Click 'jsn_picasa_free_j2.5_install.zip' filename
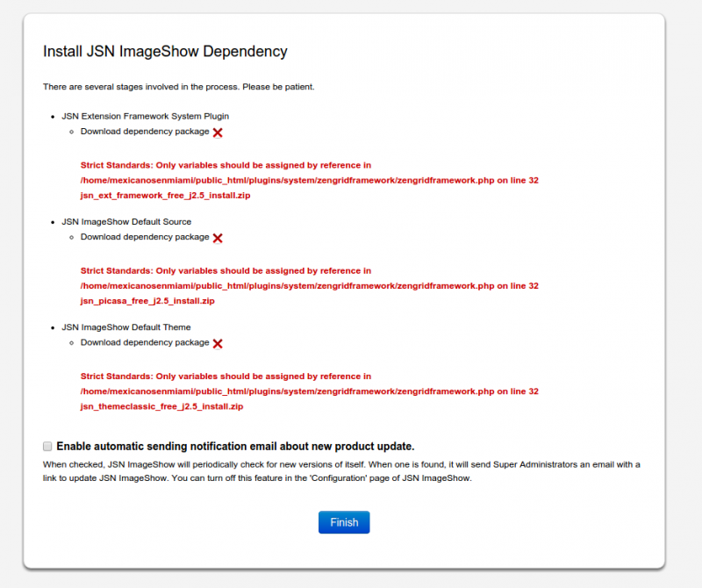The width and height of the screenshot is (702, 588). click(147, 301)
